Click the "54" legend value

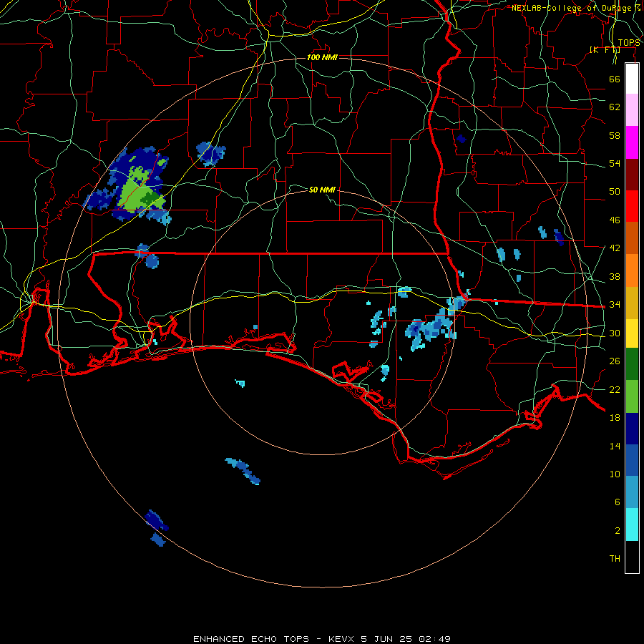click(x=615, y=163)
